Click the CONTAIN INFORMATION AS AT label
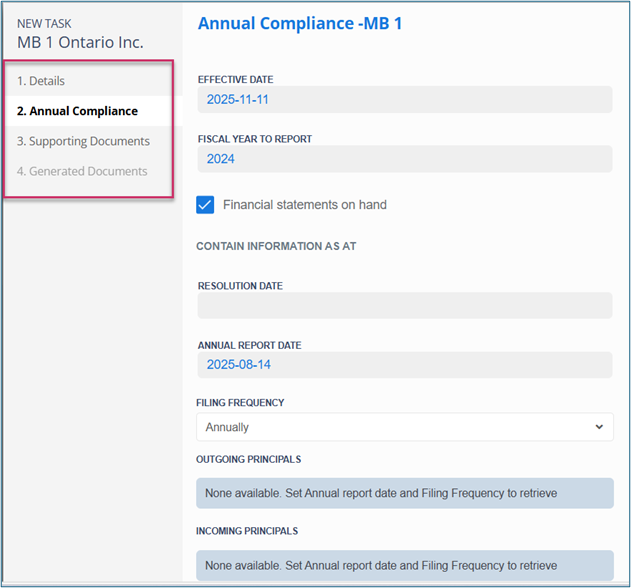The height and width of the screenshot is (588, 631). pos(276,246)
